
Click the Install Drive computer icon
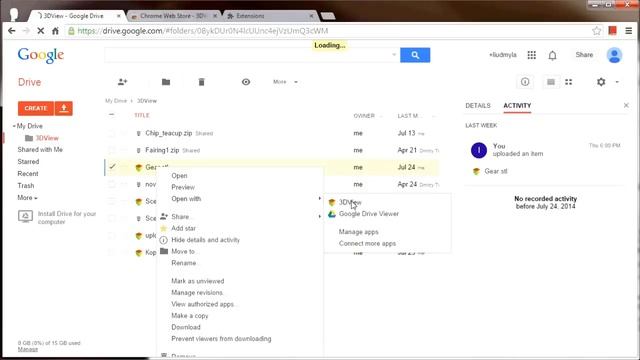click(x=25, y=216)
